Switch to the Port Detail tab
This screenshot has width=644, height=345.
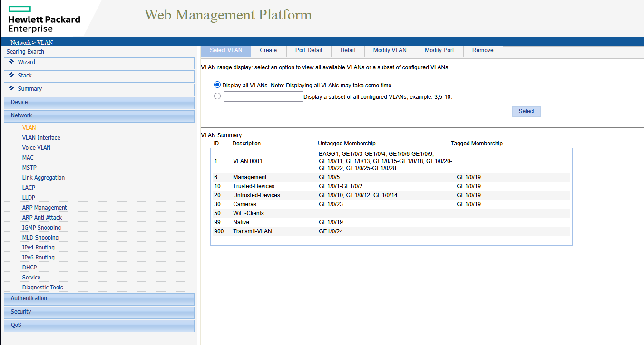pyautogui.click(x=308, y=50)
